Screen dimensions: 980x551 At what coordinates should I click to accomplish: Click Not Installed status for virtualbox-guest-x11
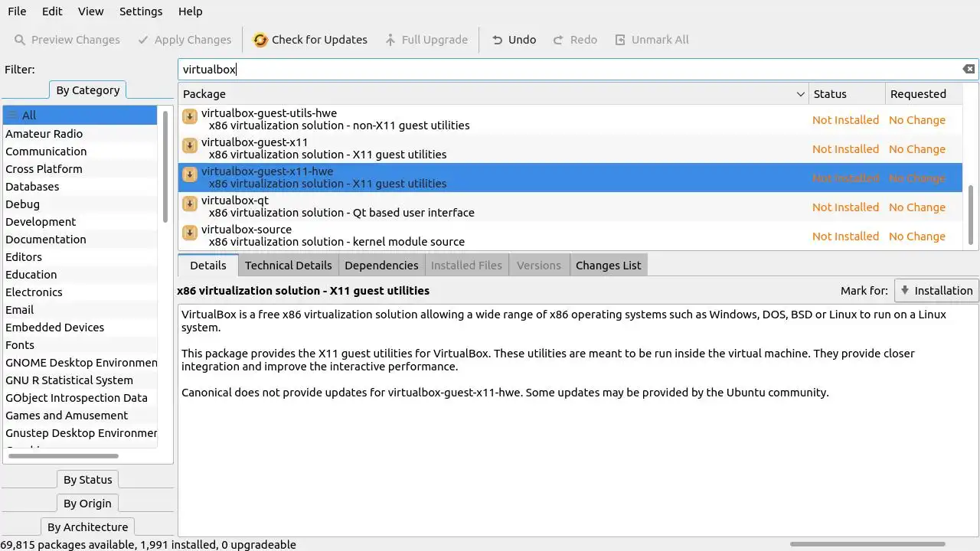click(845, 149)
